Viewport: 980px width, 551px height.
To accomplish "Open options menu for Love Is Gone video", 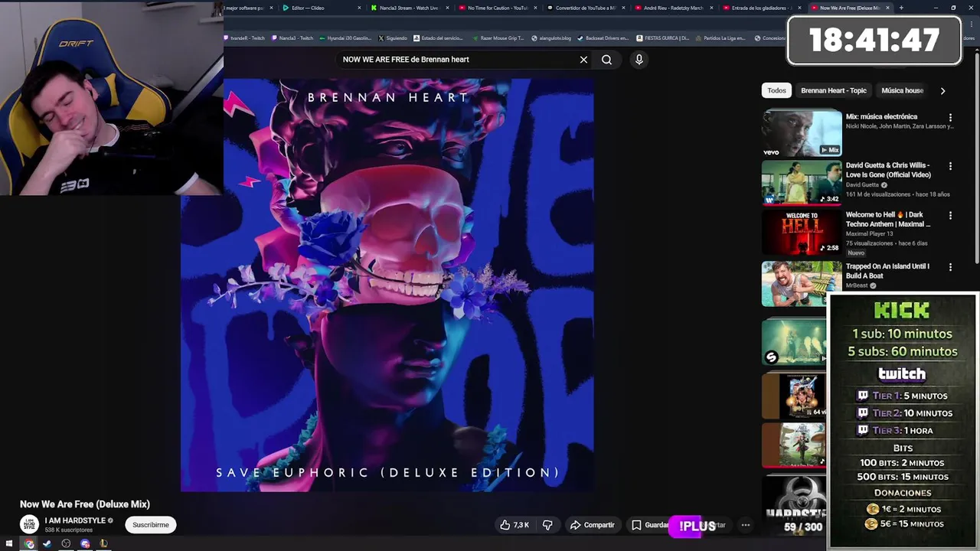I will [x=950, y=166].
